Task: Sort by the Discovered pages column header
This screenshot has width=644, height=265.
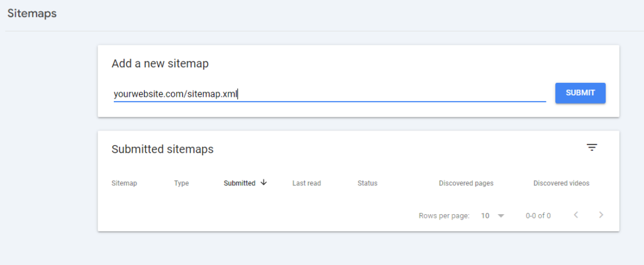Action: tap(466, 183)
